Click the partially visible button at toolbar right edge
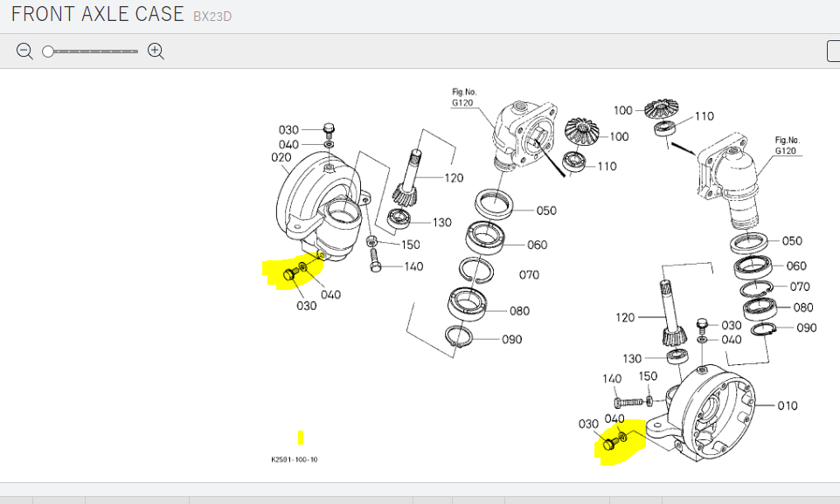This screenshot has height=504, width=840. (x=833, y=52)
